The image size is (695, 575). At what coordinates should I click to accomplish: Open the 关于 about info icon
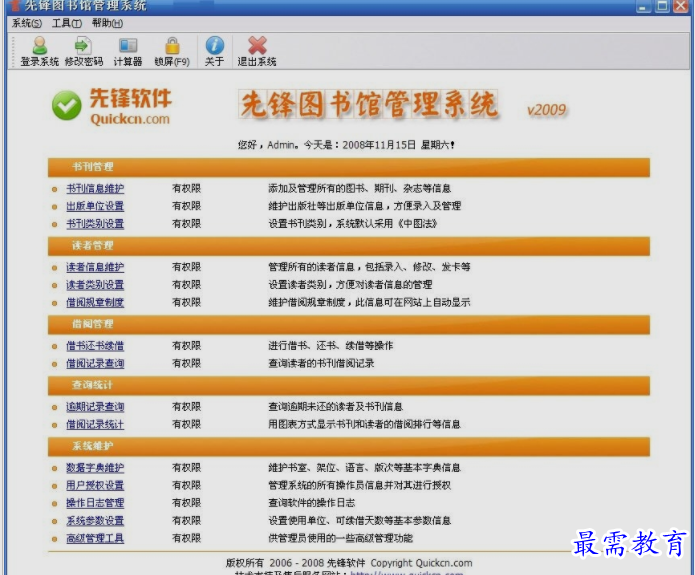[x=215, y=51]
